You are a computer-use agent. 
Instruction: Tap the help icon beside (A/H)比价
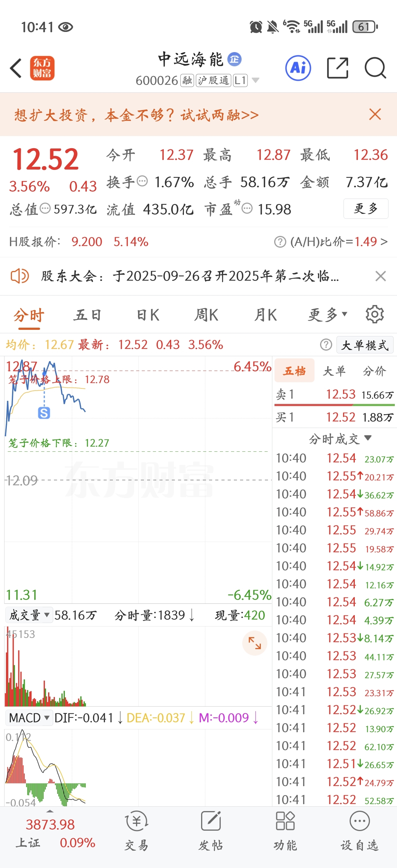point(280,241)
